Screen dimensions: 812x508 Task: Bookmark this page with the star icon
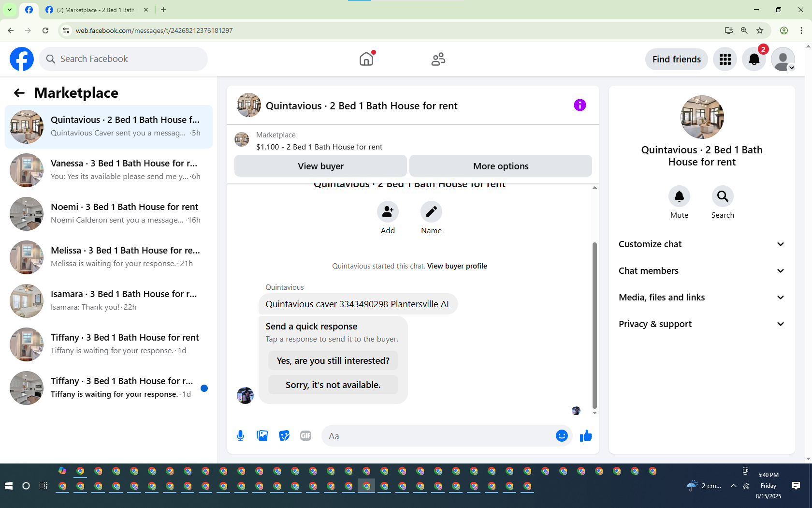[760, 30]
